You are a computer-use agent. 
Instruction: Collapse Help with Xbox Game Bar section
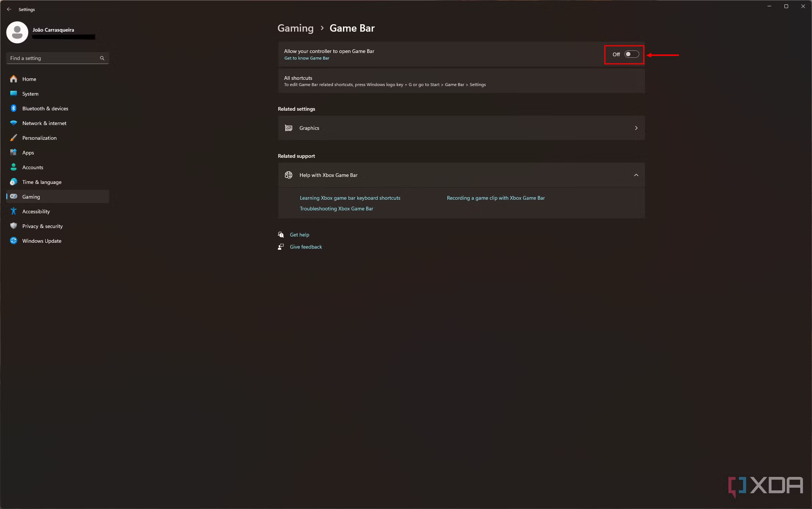[636, 175]
